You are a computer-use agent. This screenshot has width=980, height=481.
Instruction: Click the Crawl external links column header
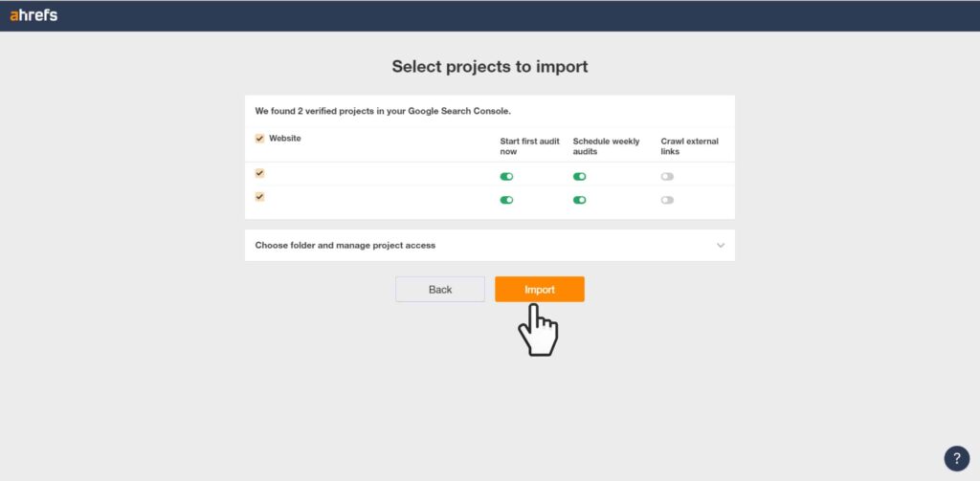coord(689,146)
